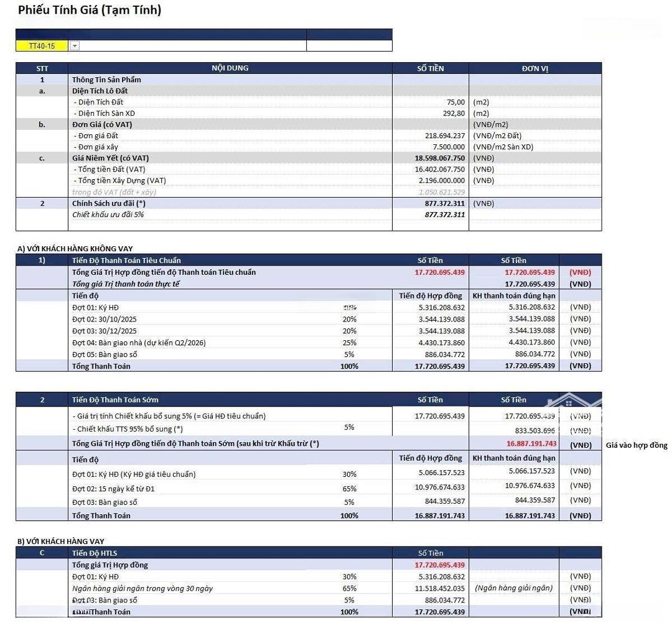Click the NỘI DUNG column header
Viewport: 672px width, 638px height.
(x=230, y=68)
